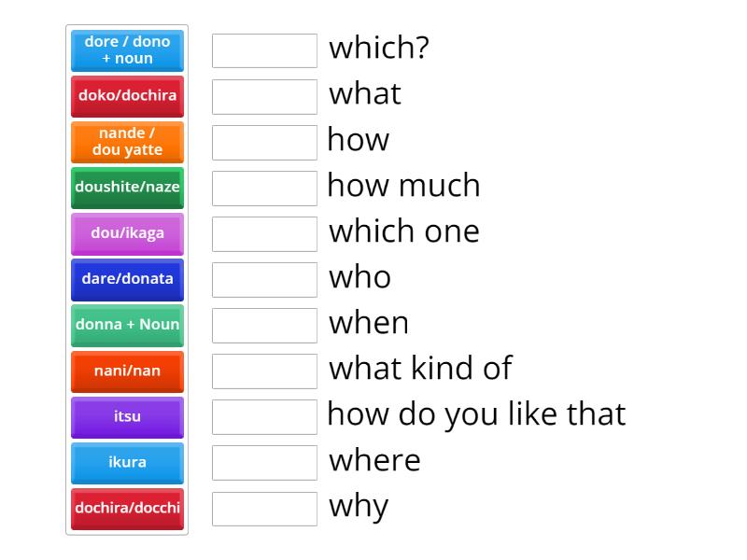Click the answer box for 'why'
This screenshot has width=747, height=560.
264,509
